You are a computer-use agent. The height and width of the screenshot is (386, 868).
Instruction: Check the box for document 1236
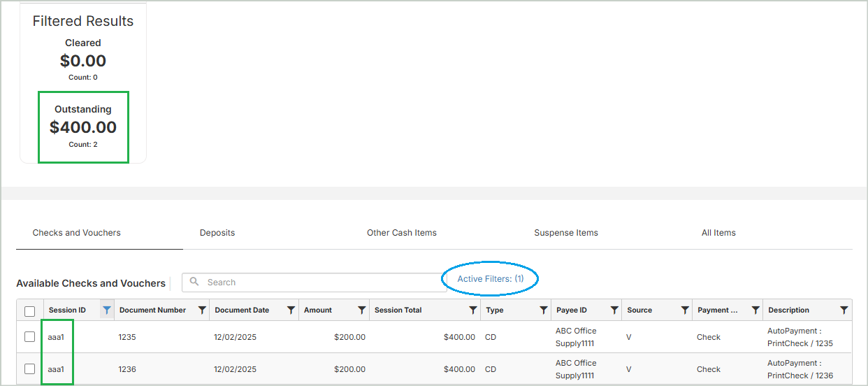point(30,369)
